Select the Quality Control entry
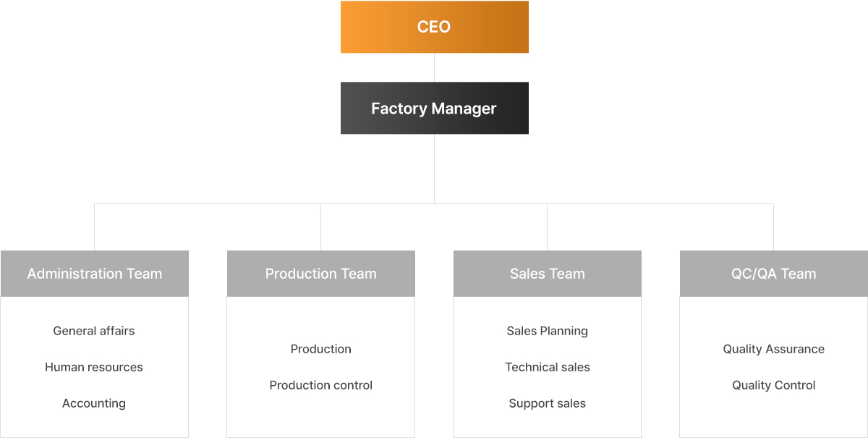 pyautogui.click(x=773, y=385)
